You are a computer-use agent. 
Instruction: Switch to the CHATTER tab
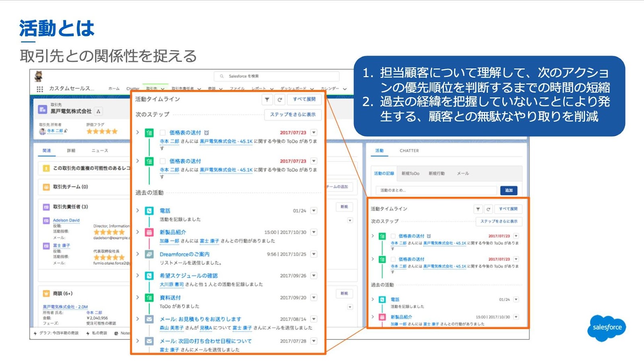(409, 150)
